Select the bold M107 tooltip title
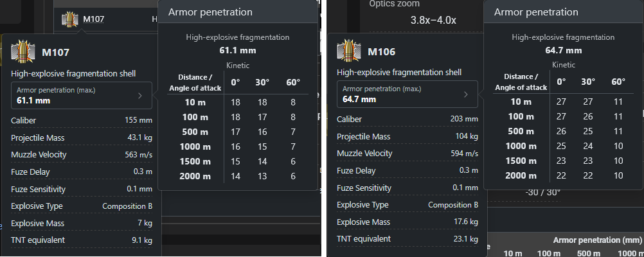This screenshot has height=257, width=644. click(x=55, y=53)
